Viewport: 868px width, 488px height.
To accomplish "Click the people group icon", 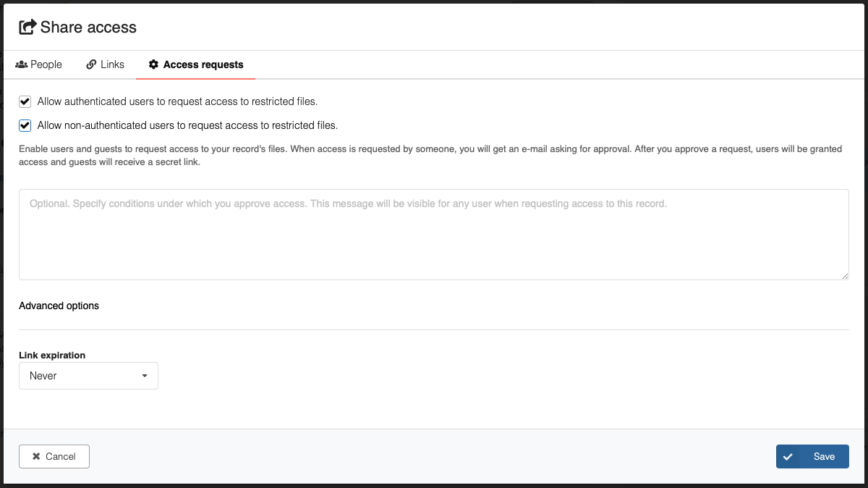I will click(22, 64).
